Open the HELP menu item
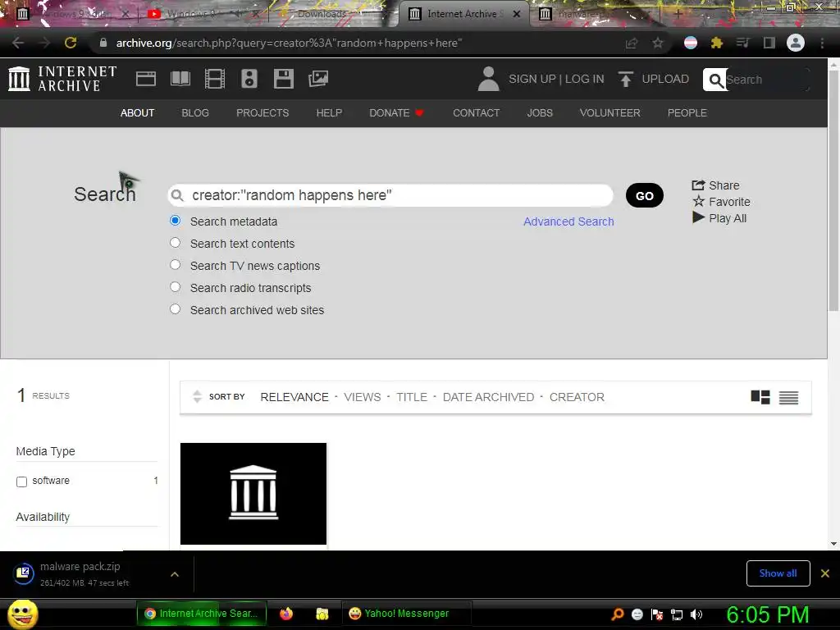 (x=329, y=113)
